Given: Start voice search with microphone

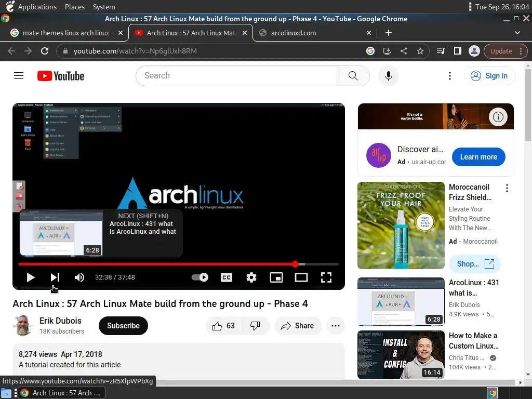Looking at the screenshot, I should pyautogui.click(x=389, y=76).
